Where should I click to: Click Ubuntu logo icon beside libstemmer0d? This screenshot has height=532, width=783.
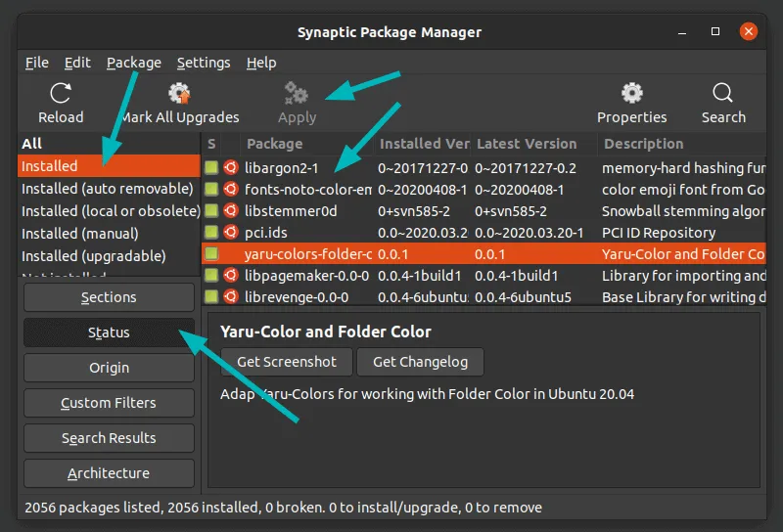(231, 211)
